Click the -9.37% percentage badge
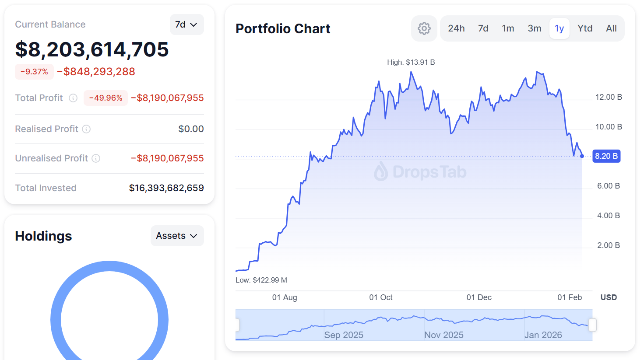Viewport: 644px width, 360px height. (34, 71)
